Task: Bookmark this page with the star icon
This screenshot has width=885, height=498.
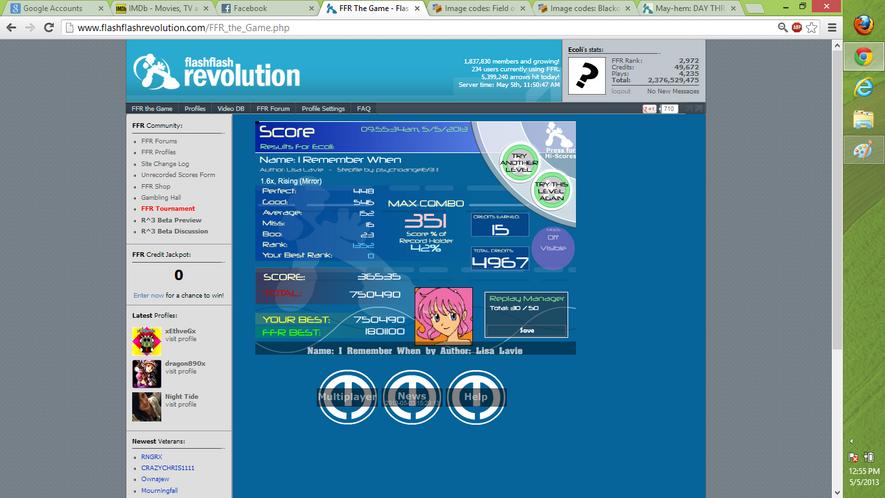Action: click(x=812, y=27)
